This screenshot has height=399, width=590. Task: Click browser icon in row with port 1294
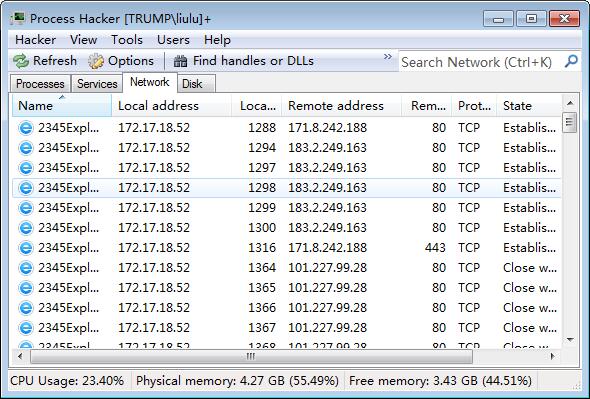click(26, 148)
